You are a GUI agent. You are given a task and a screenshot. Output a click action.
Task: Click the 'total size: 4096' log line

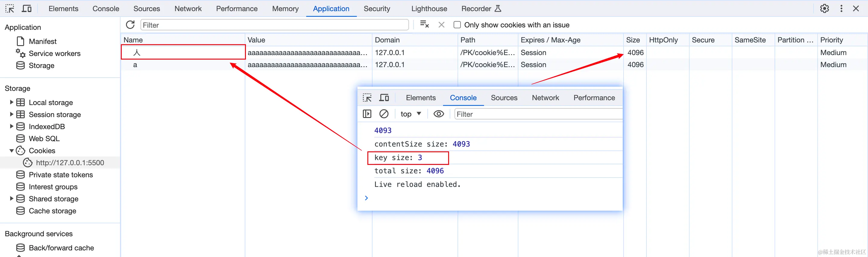point(409,171)
